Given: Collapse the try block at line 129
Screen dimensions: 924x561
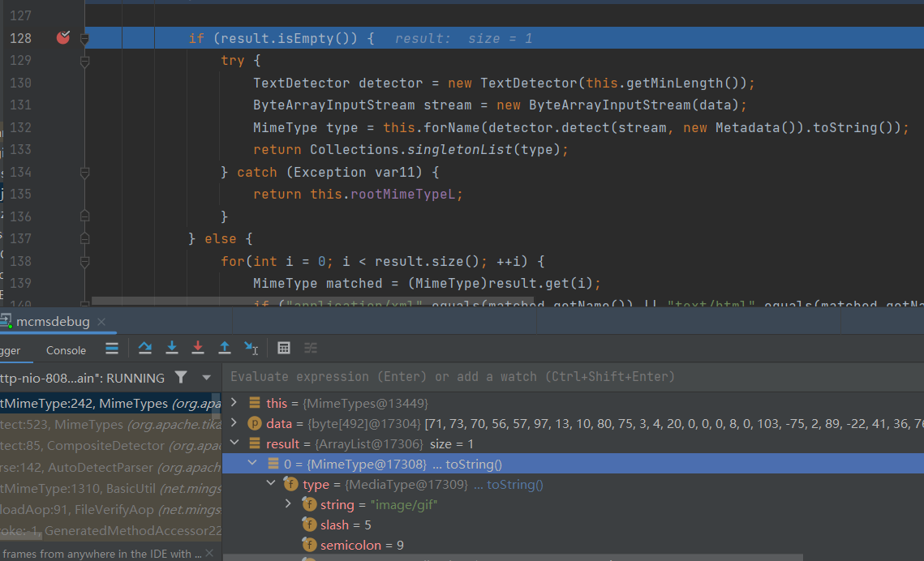Looking at the screenshot, I should click(84, 62).
